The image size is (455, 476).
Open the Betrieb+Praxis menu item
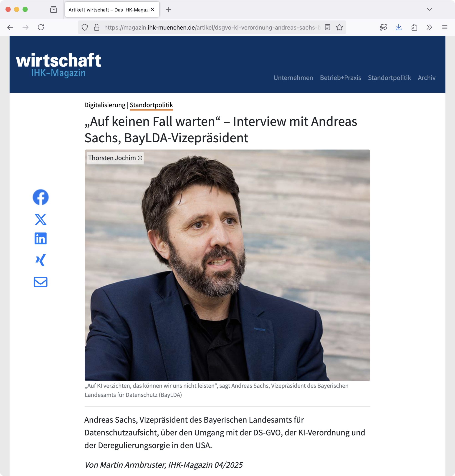[x=341, y=78]
